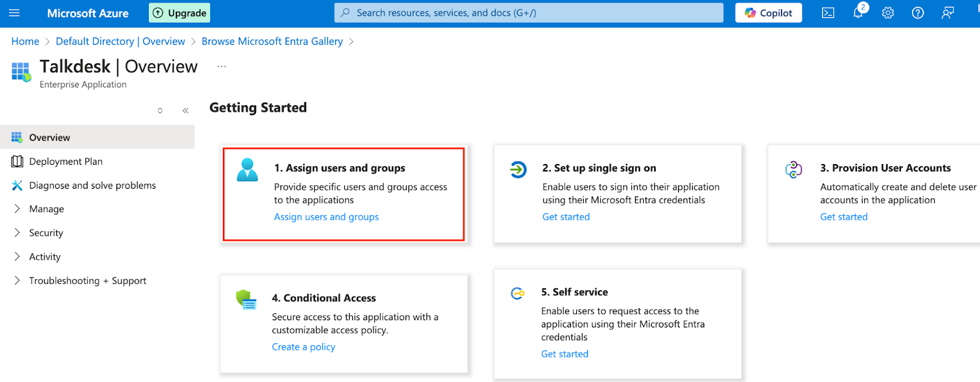Click the '1. Assign users and groups' heading
The height and width of the screenshot is (382, 980).
340,168
